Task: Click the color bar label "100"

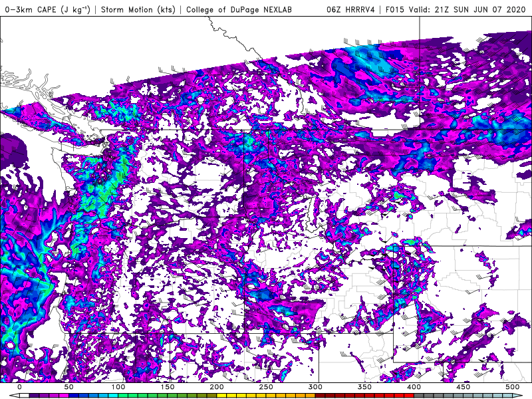Action: point(118,387)
